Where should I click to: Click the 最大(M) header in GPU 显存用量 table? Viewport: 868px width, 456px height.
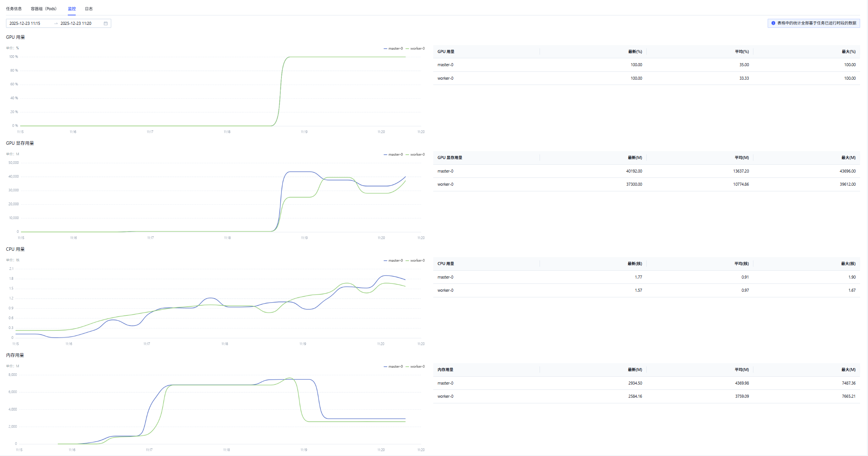coord(848,158)
